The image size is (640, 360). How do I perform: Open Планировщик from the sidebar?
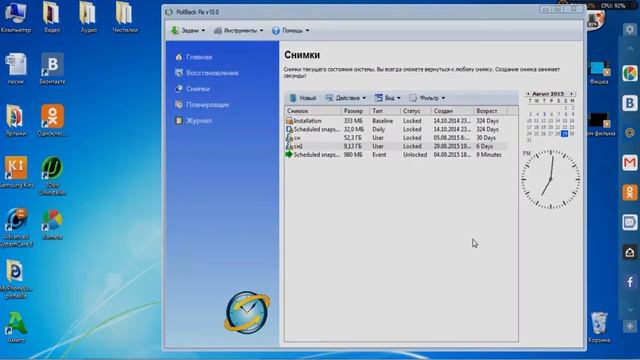[x=202, y=105]
